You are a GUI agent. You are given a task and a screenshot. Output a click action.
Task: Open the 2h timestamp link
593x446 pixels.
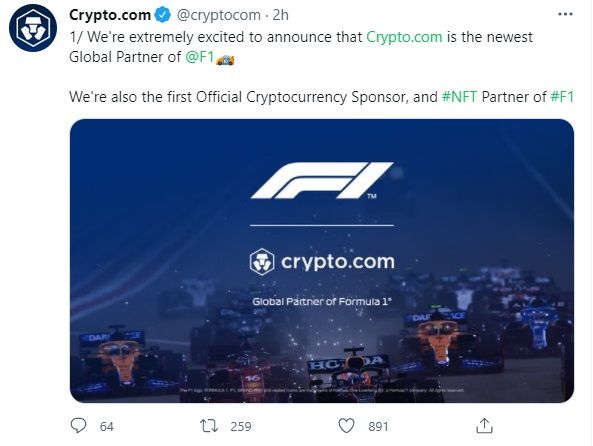pyautogui.click(x=281, y=15)
